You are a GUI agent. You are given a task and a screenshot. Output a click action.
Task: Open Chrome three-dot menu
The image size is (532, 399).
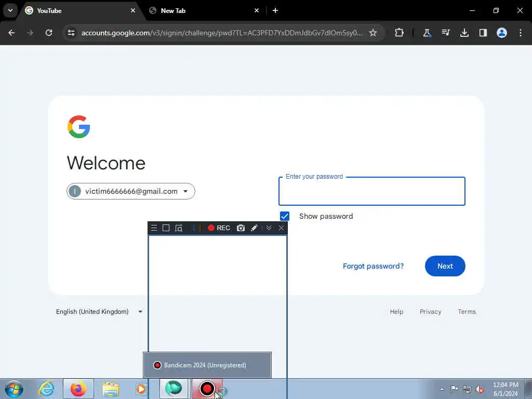tap(521, 33)
